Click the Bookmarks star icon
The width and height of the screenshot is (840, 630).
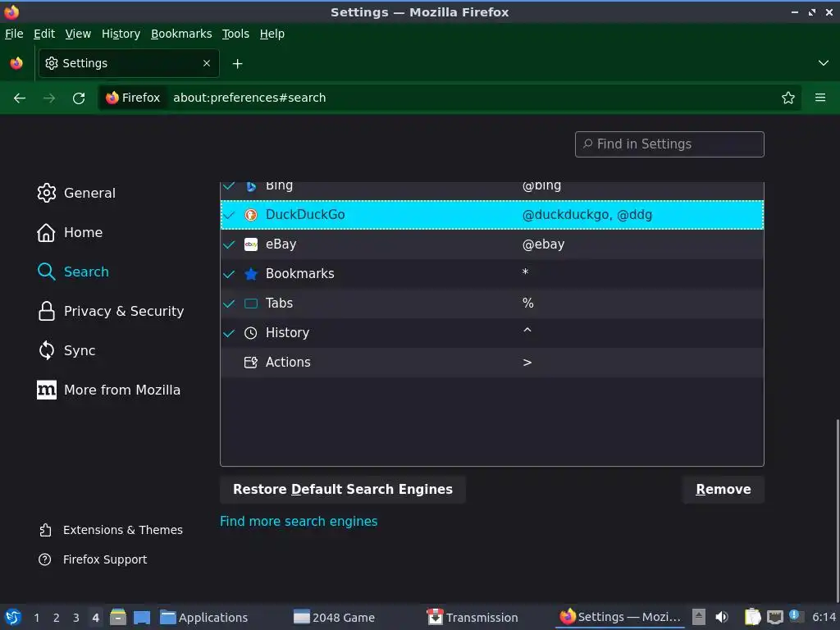click(251, 274)
